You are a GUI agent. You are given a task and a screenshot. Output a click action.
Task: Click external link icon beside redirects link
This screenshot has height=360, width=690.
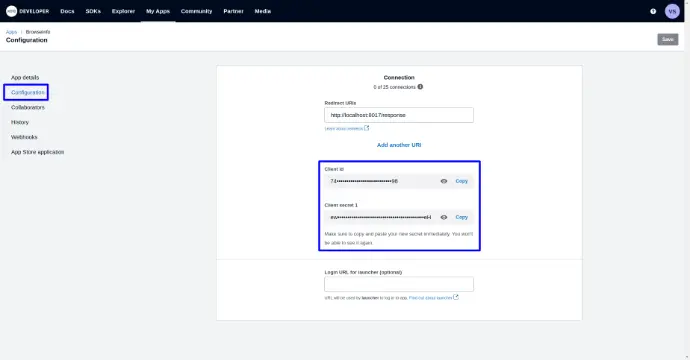pos(367,128)
